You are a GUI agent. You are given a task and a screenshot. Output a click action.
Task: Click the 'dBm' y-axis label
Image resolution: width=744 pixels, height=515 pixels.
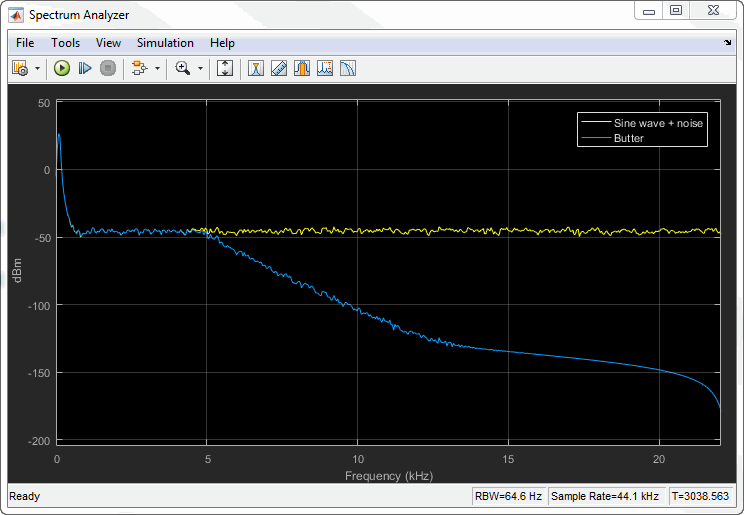[x=18, y=271]
